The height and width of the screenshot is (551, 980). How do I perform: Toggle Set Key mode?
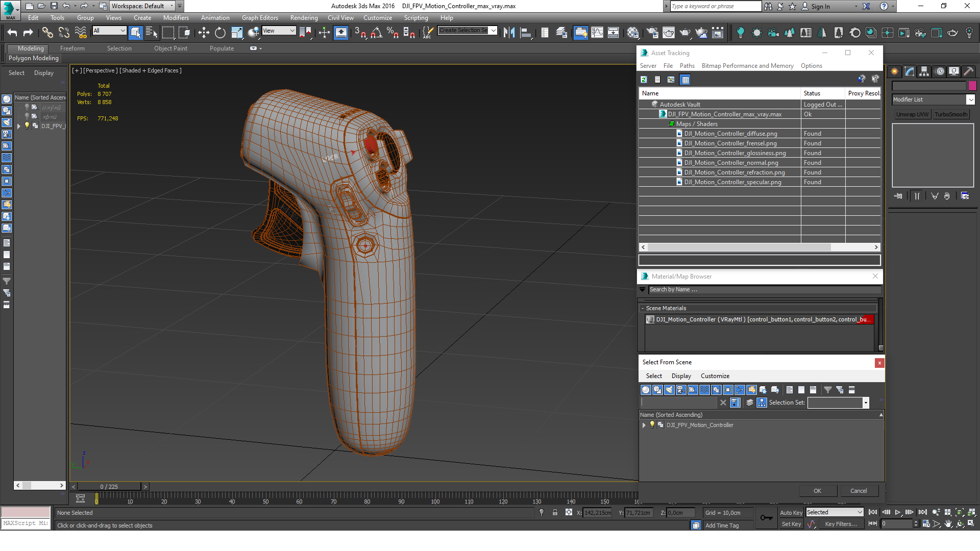coord(791,524)
